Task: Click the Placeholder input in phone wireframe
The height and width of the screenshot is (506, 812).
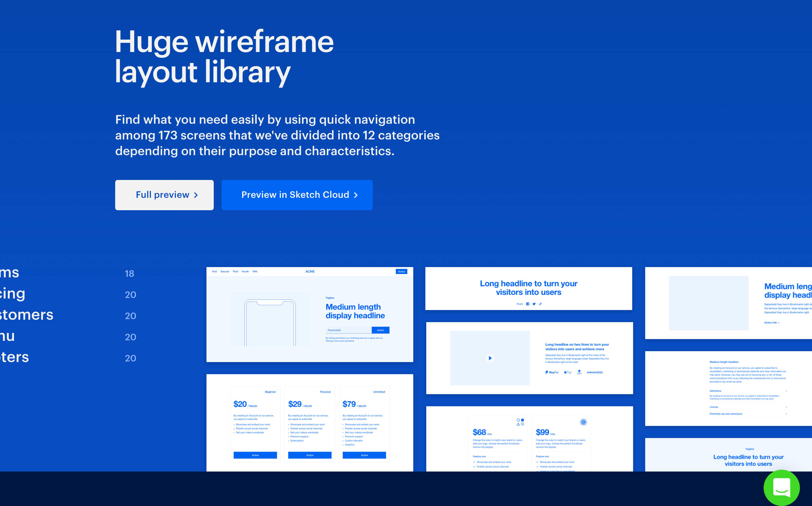Action: [x=349, y=330]
